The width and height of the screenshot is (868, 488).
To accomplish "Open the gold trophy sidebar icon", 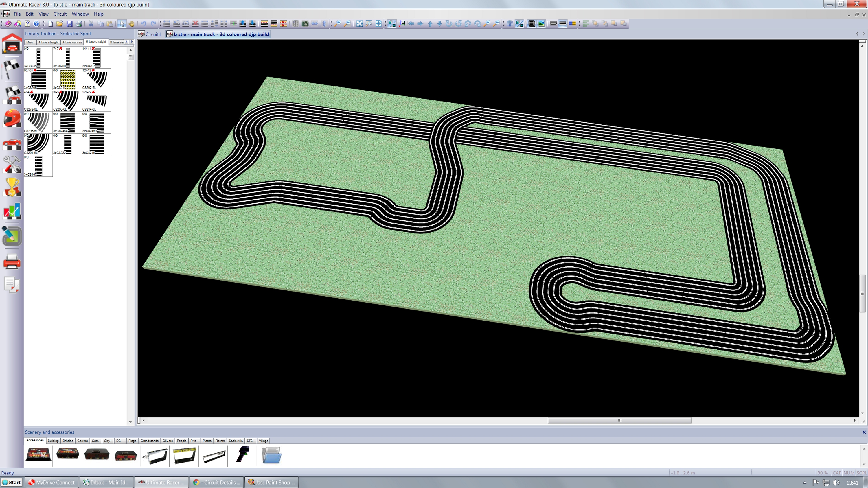I will pos(12,187).
